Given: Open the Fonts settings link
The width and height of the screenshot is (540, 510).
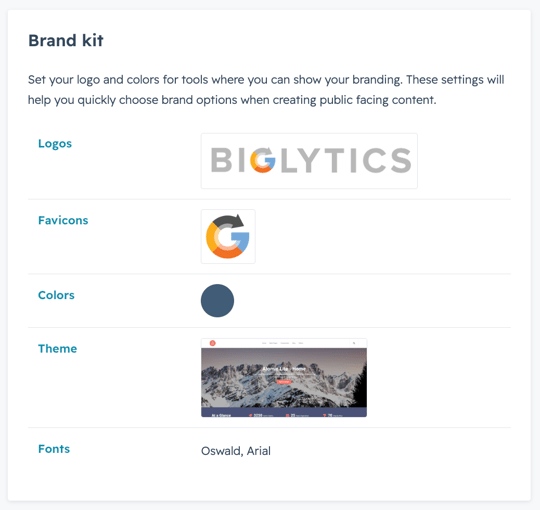Looking at the screenshot, I should [54, 449].
